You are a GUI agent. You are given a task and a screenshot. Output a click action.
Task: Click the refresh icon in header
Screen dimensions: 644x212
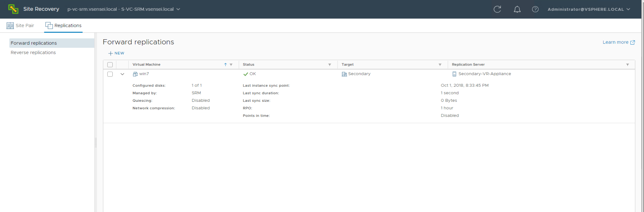coord(497,9)
